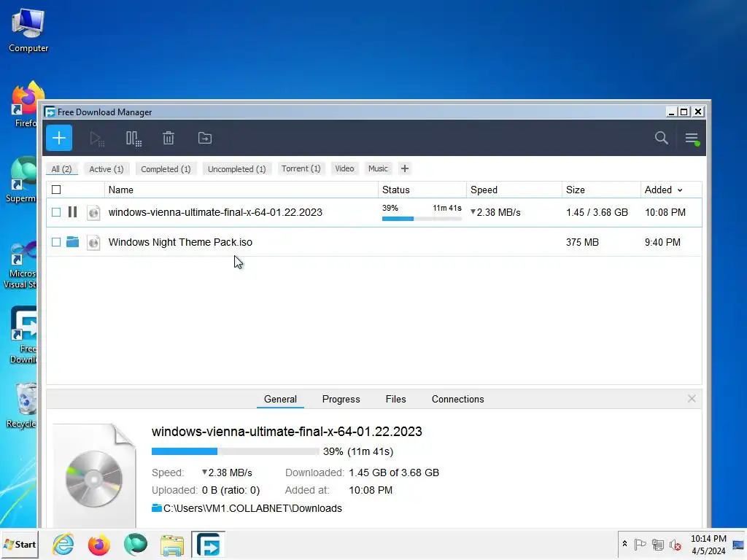The width and height of the screenshot is (747, 560).
Task: Switch to the Progress details tab
Action: pyautogui.click(x=341, y=399)
